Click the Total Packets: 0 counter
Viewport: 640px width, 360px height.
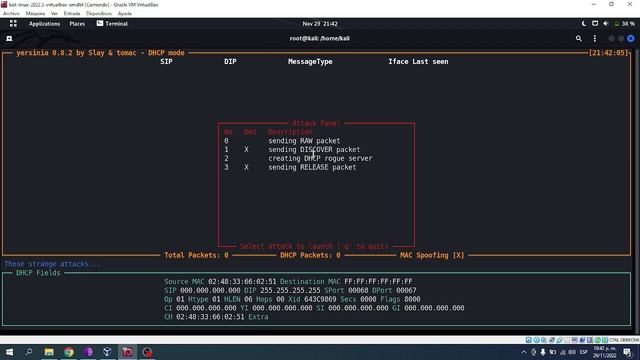196,255
